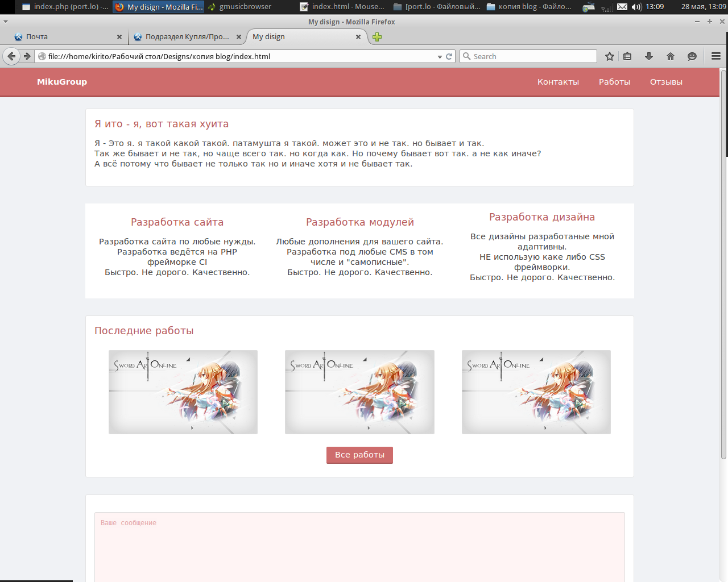Click the My disign - Mozilla Firefox title
This screenshot has height=582, width=728.
(x=351, y=22)
